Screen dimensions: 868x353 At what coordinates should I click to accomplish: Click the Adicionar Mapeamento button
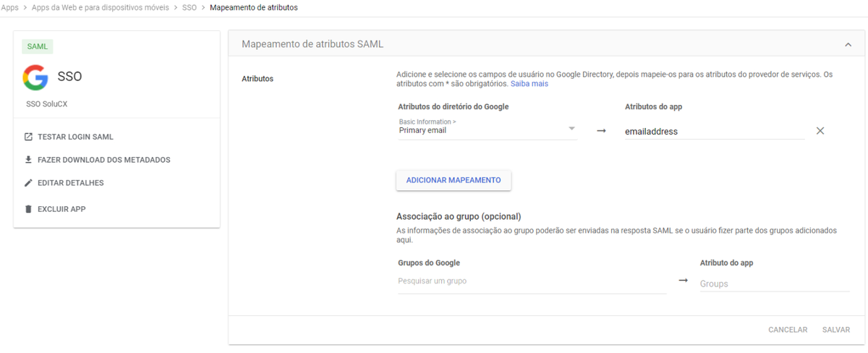point(454,180)
